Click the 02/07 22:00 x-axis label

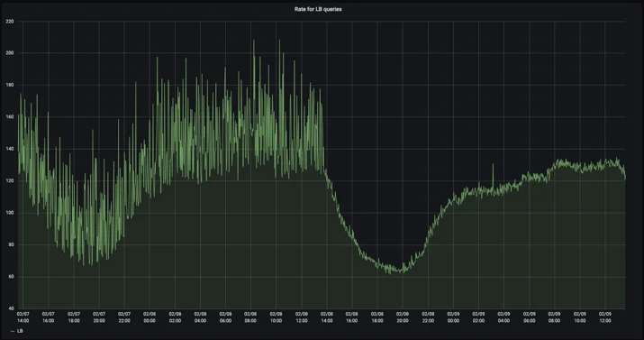pyautogui.click(x=124, y=317)
